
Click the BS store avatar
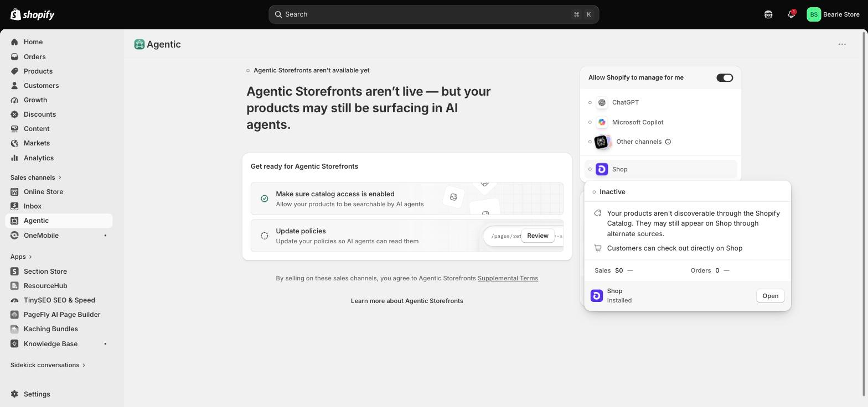click(814, 14)
